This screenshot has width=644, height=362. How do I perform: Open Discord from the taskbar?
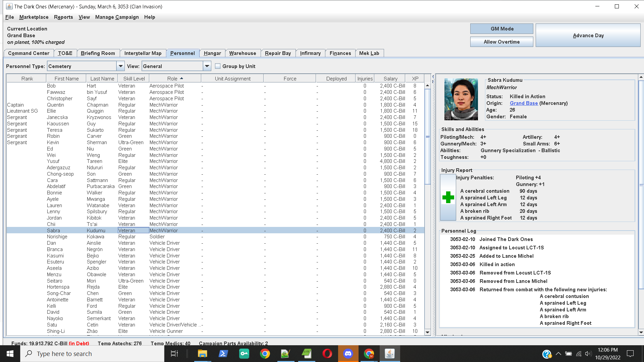click(348, 353)
